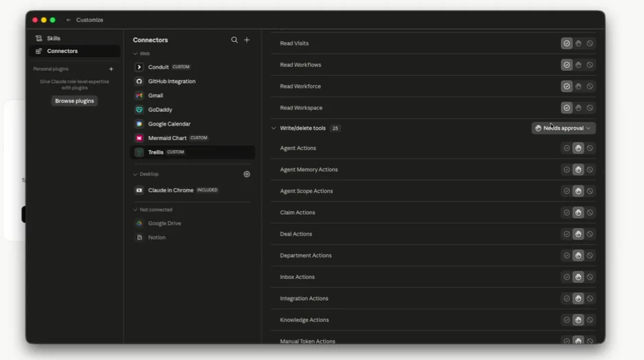Always allow Claim Actions
Screen dimensions: 644x360
(x=566, y=212)
